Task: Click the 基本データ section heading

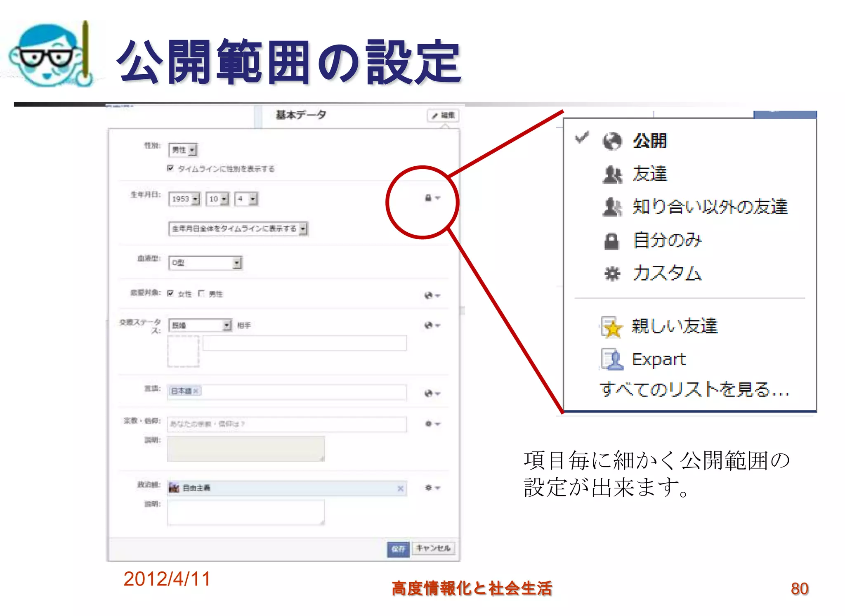Action: 301,115
